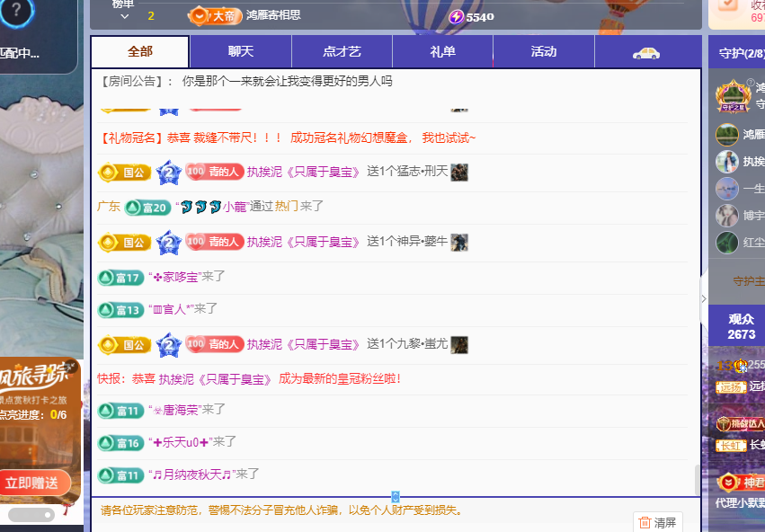Open the 活动 tab
Viewport: 765px width, 532px height.
544,51
